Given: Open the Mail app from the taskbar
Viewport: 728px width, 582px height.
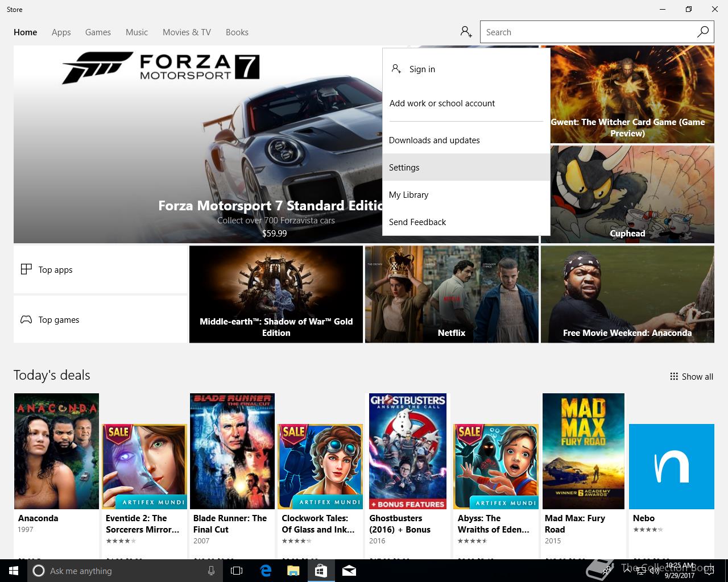Looking at the screenshot, I should (x=349, y=571).
